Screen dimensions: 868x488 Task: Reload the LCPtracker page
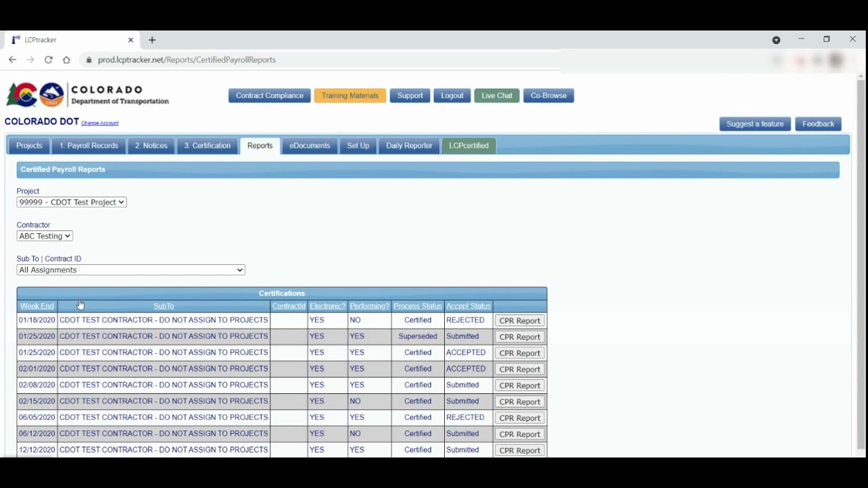[48, 60]
